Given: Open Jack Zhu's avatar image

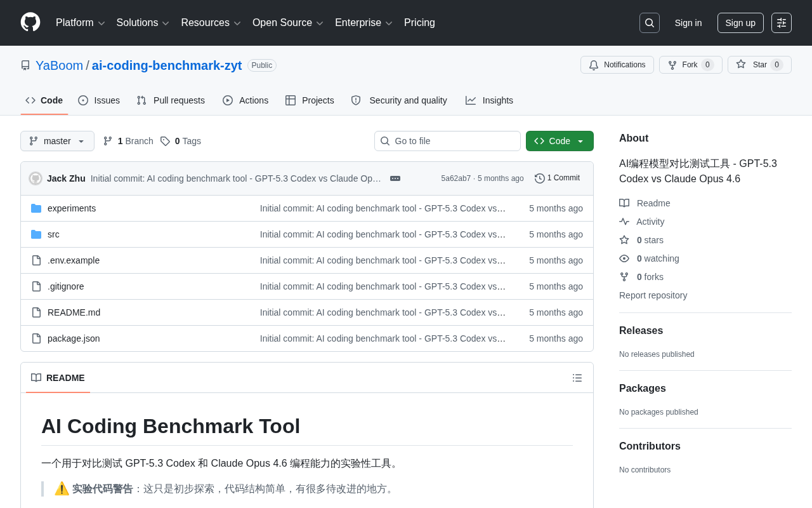Looking at the screenshot, I should (36, 178).
